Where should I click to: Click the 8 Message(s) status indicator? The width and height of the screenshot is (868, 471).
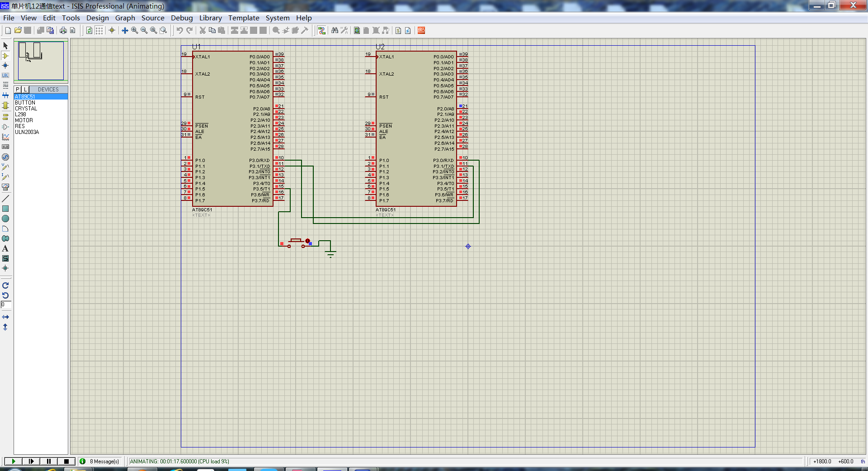[x=99, y=461]
